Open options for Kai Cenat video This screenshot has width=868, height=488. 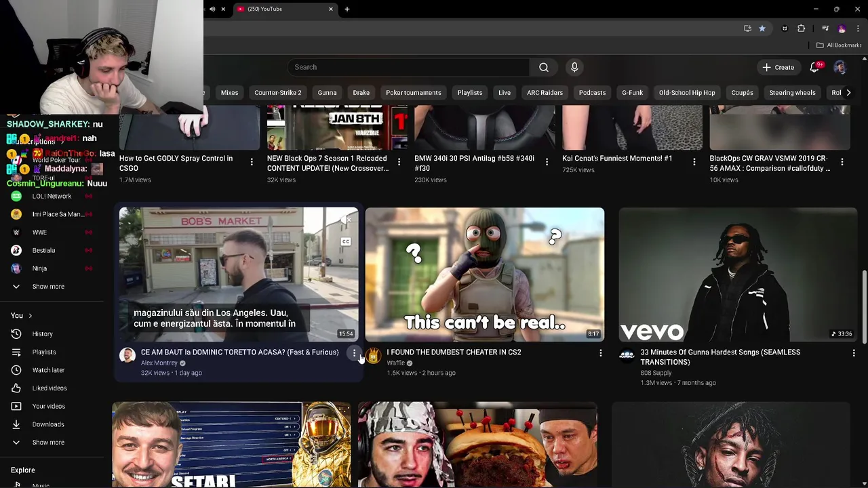pyautogui.click(x=694, y=162)
